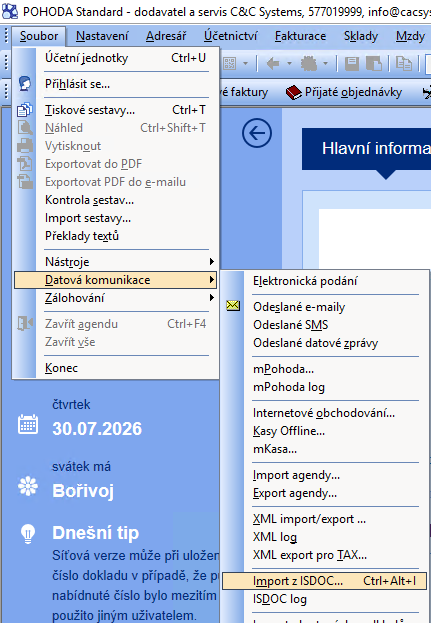Open dropdown arrow beside gear toolbar icon
This screenshot has height=623, width=431.
[x=325, y=63]
